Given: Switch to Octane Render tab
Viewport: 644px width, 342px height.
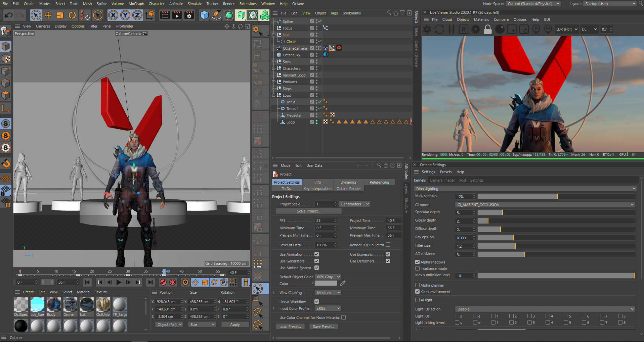Looking at the screenshot, I should point(349,189).
